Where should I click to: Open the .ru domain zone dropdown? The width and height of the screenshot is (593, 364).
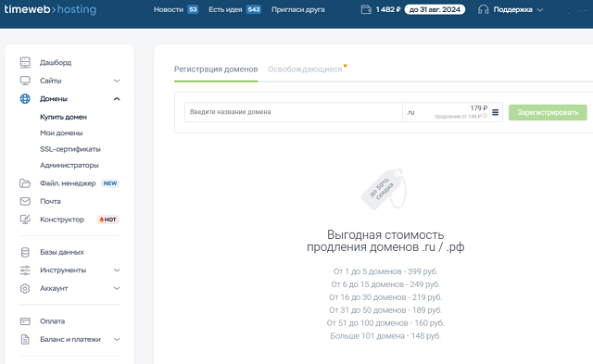click(x=452, y=112)
